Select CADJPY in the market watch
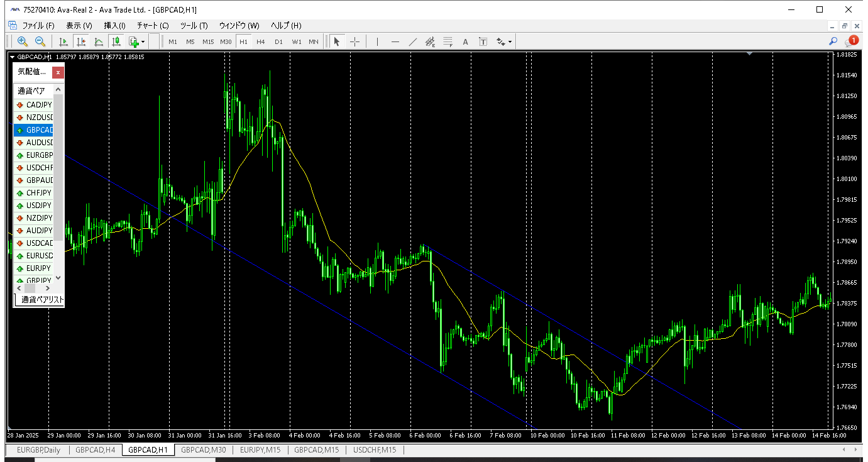868x462 pixels. tap(34, 105)
